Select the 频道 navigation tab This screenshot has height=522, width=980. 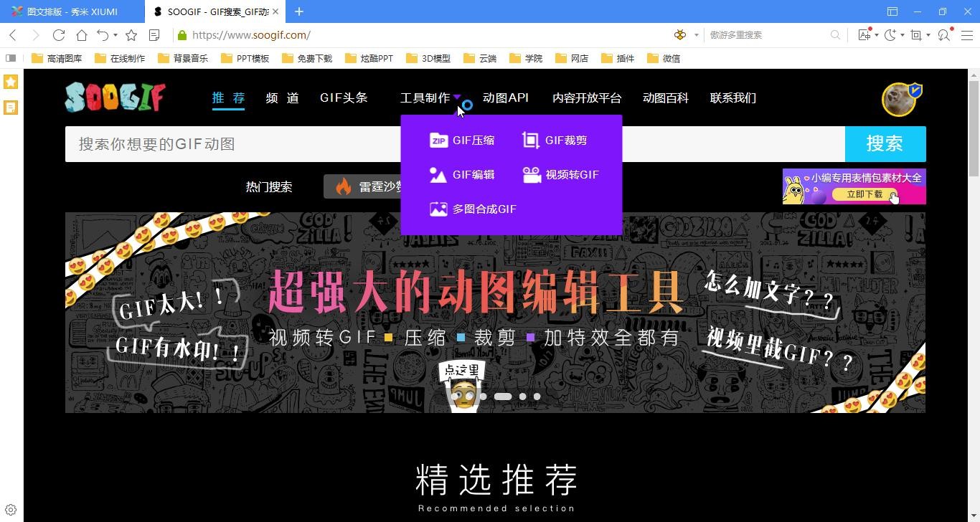[x=282, y=98]
